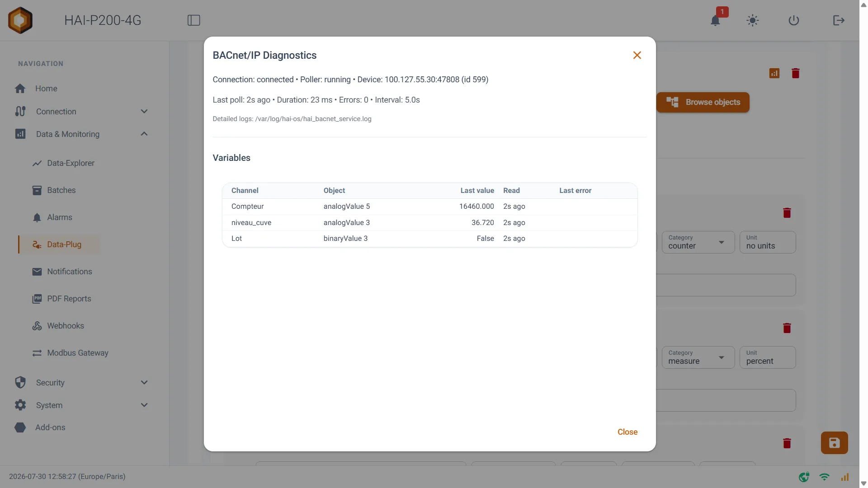This screenshot has height=488, width=868.
Task: Click the notifications bell icon
Action: (x=715, y=20)
